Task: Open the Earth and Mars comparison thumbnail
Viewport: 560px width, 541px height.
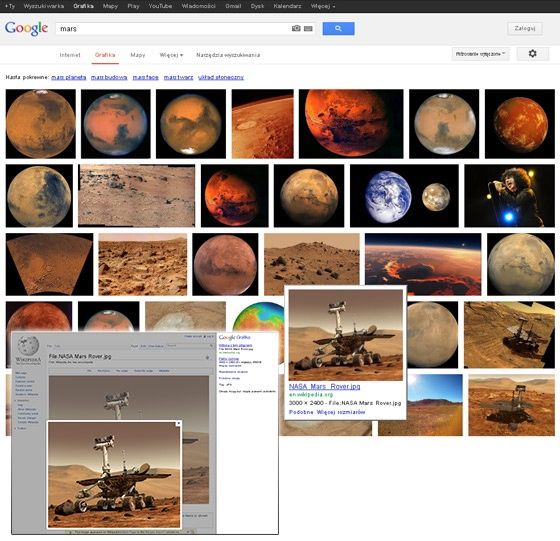Action: 404,196
